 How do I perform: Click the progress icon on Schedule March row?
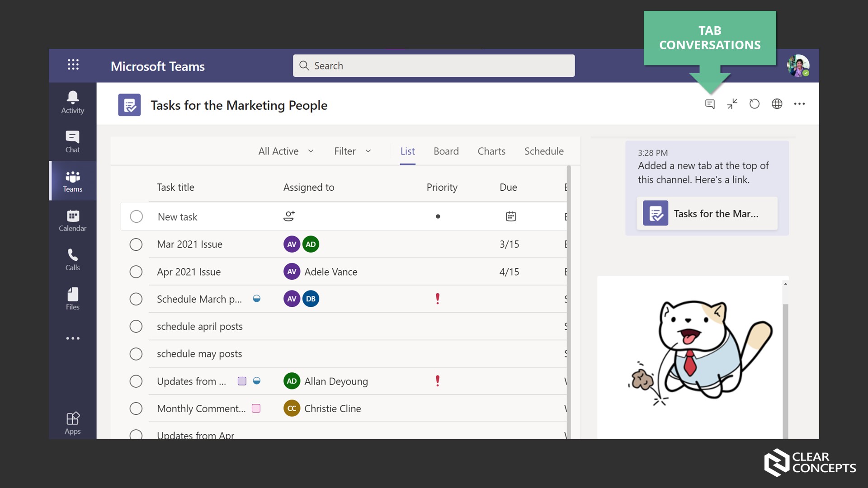tap(256, 299)
